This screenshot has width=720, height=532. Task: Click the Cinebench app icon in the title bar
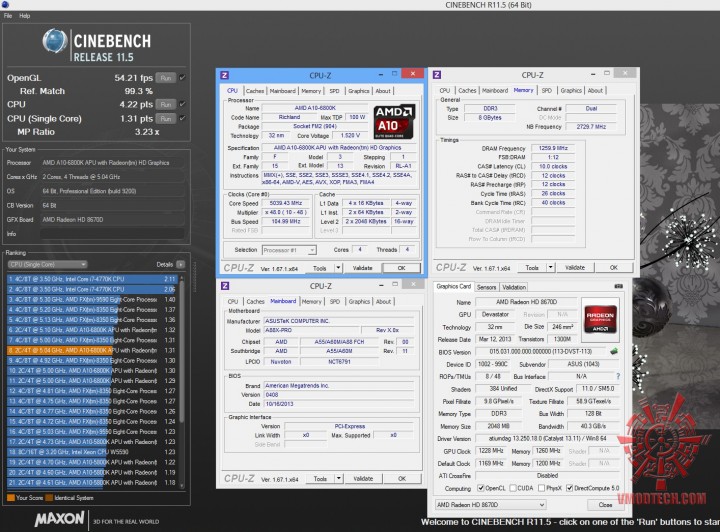pos(4,4)
